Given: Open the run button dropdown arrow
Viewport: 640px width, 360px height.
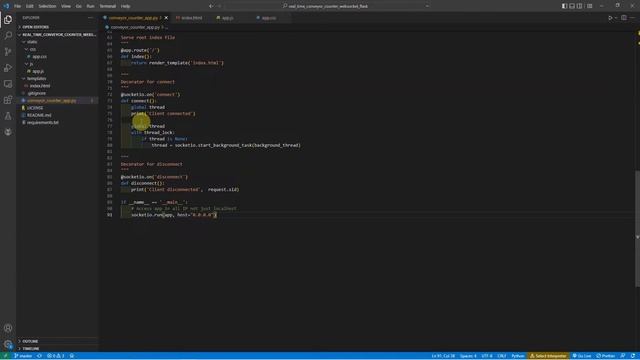Looking at the screenshot, I should tap(616, 18).
